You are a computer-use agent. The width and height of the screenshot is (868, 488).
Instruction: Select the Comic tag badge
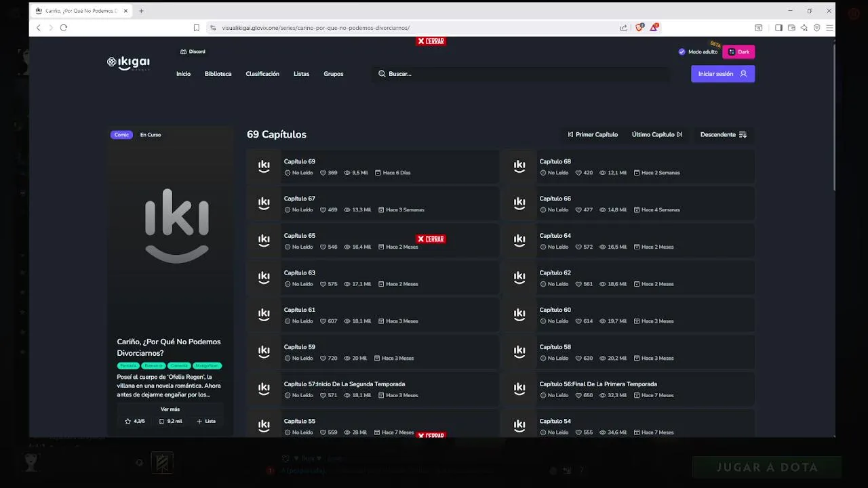coord(121,135)
